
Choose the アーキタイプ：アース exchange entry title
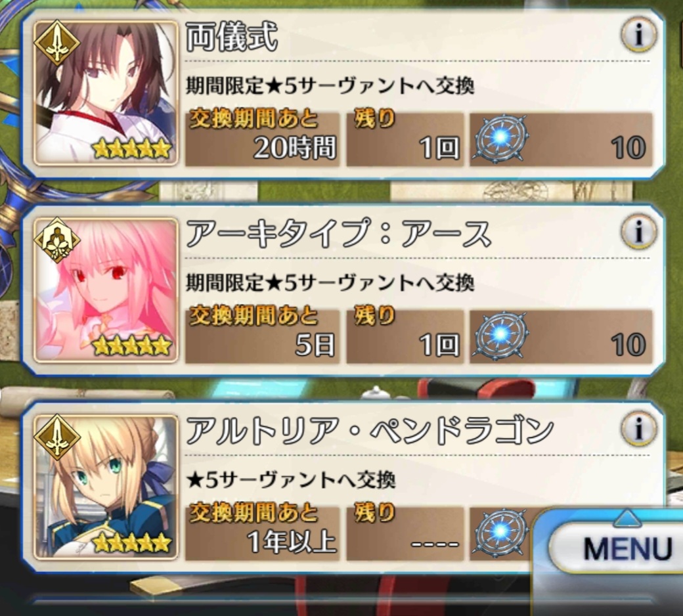pos(338,234)
